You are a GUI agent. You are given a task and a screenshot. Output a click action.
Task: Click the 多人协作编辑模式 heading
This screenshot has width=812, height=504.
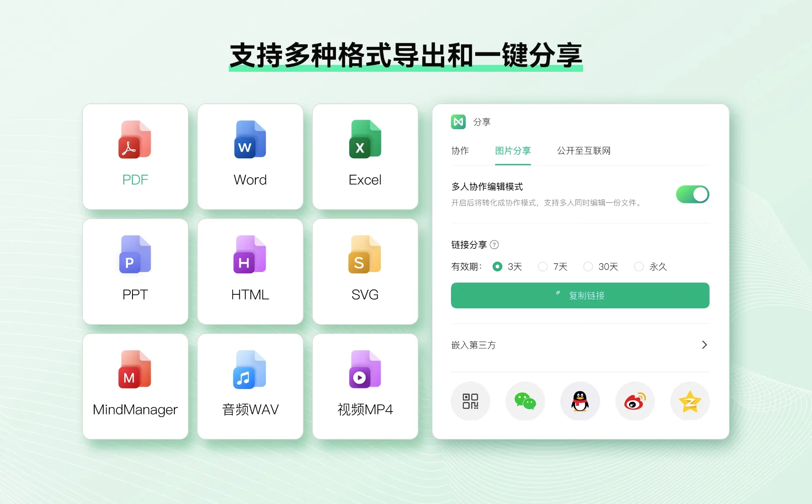click(x=487, y=186)
